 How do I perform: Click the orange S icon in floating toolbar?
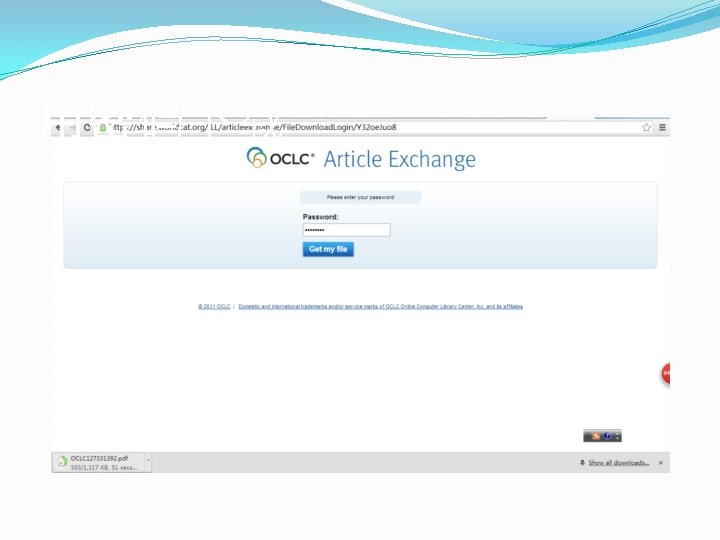596,436
